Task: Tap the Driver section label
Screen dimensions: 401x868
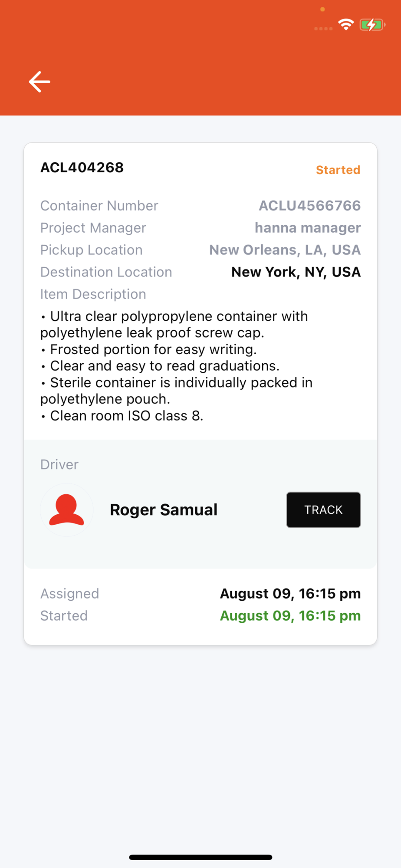Action: (59, 464)
